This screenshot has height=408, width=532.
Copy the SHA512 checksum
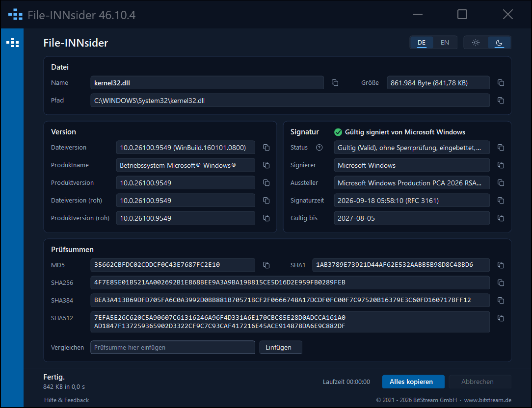click(501, 318)
